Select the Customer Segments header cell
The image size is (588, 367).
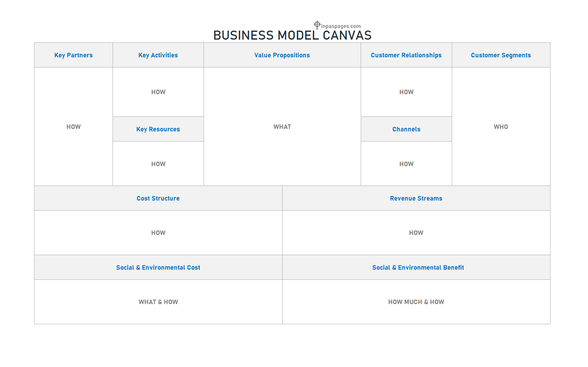coord(501,55)
